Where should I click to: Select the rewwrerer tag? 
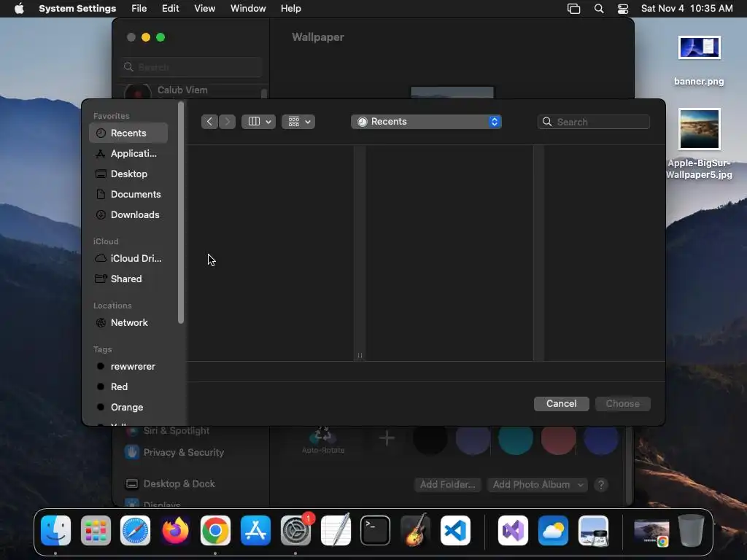click(128, 366)
